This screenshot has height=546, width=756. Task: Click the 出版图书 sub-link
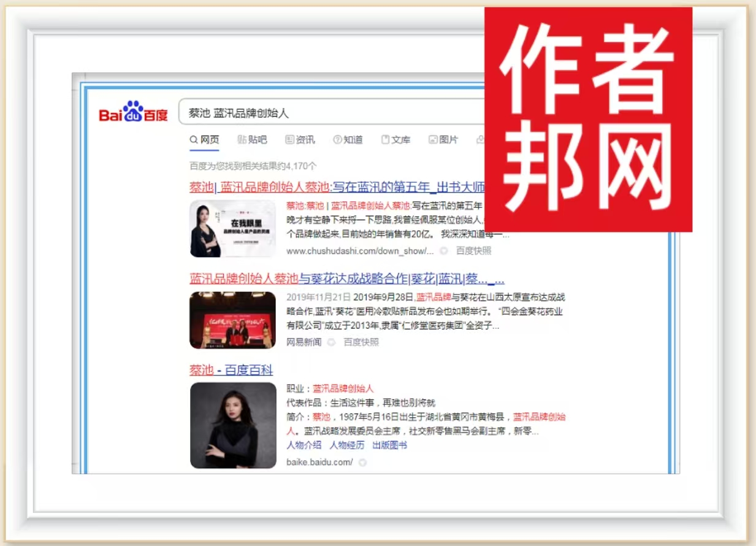tap(389, 445)
